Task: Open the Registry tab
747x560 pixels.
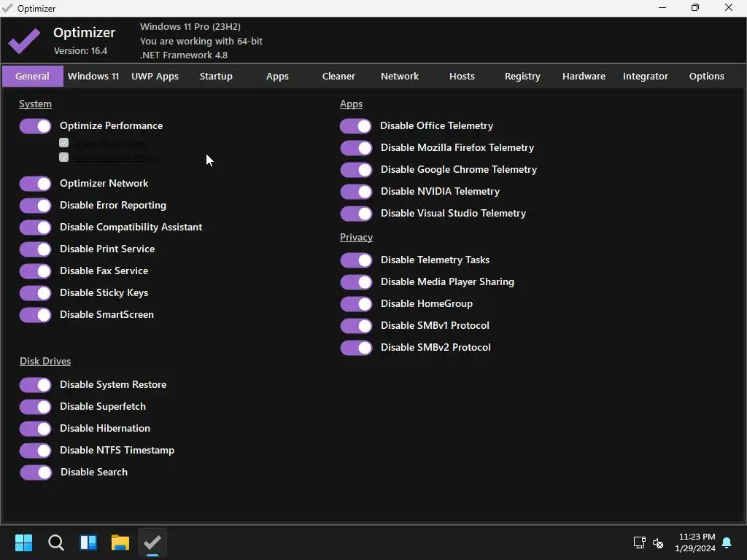Action: [x=522, y=76]
